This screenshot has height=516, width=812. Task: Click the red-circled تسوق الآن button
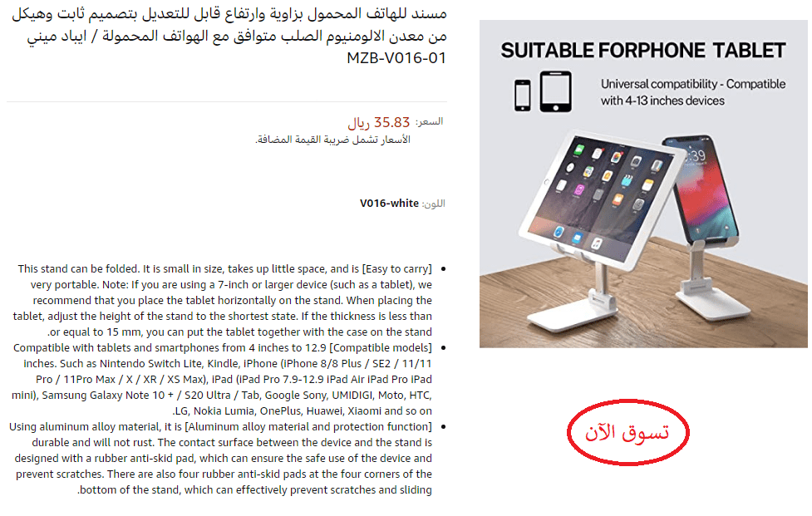627,432
